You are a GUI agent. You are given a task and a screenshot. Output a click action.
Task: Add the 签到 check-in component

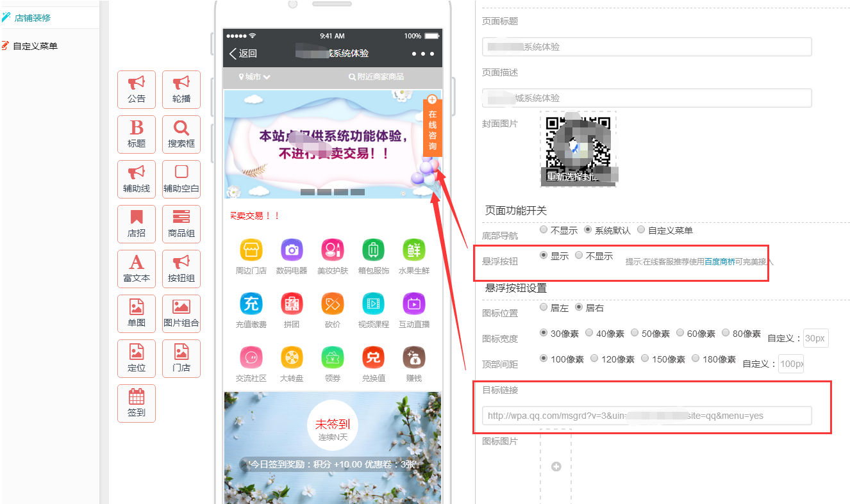tap(137, 403)
